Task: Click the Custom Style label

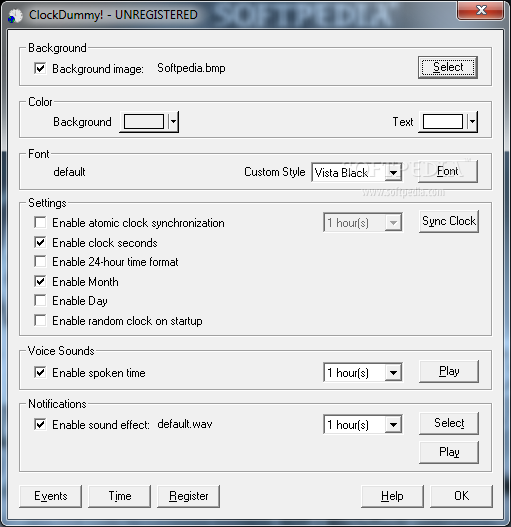Action: coord(275,172)
